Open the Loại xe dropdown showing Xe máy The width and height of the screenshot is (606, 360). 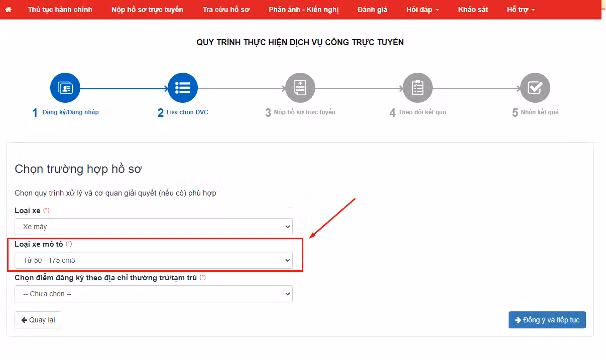(153, 227)
